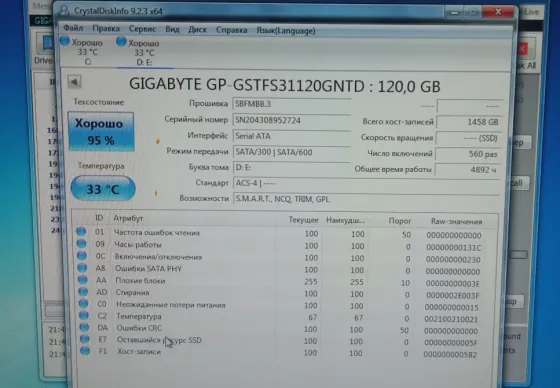
Task: Select the Плохие блоки attribute row
Action: pyautogui.click(x=284, y=282)
